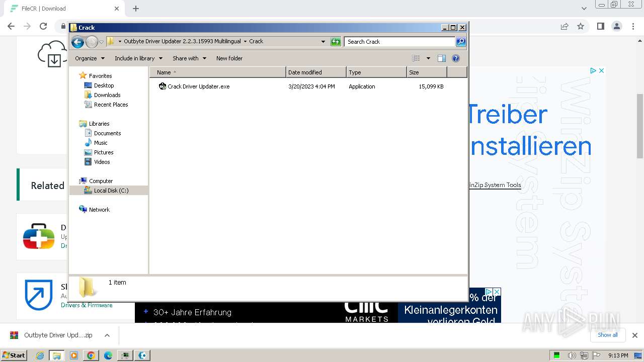Image resolution: width=644 pixels, height=362 pixels.
Task: Click the Change your view icon
Action: 416,58
